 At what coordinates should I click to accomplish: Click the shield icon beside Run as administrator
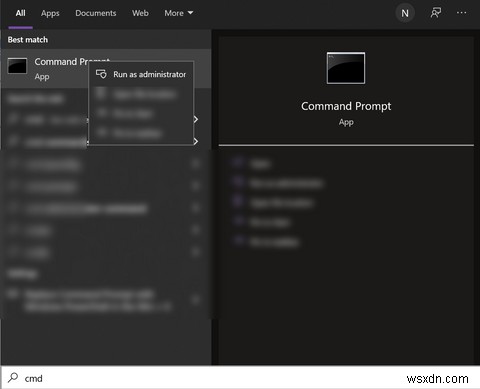(101, 74)
